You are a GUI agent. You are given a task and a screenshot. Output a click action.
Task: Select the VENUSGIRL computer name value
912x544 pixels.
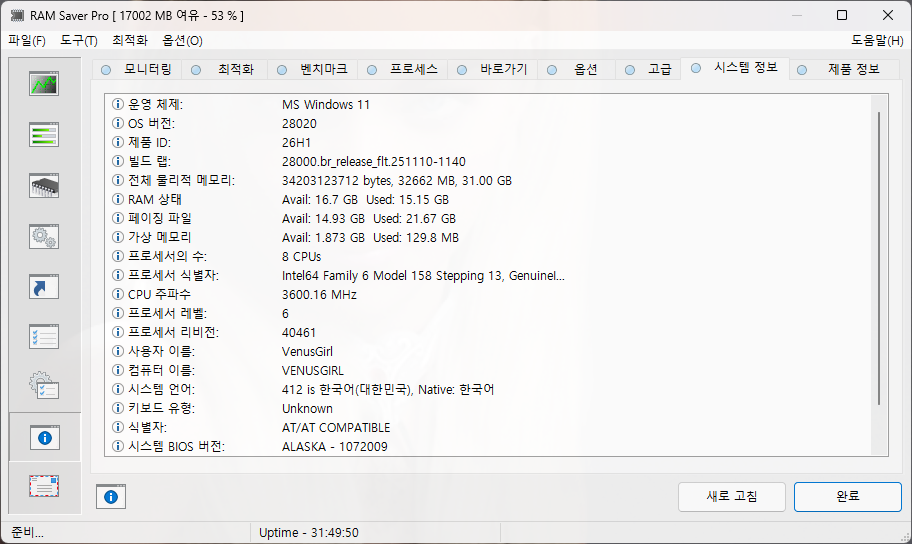click(x=313, y=371)
